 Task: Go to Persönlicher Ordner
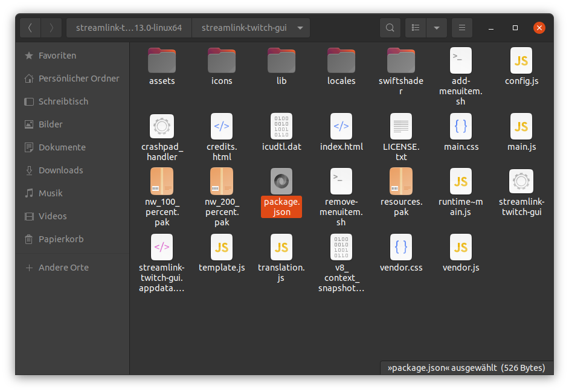click(x=72, y=79)
